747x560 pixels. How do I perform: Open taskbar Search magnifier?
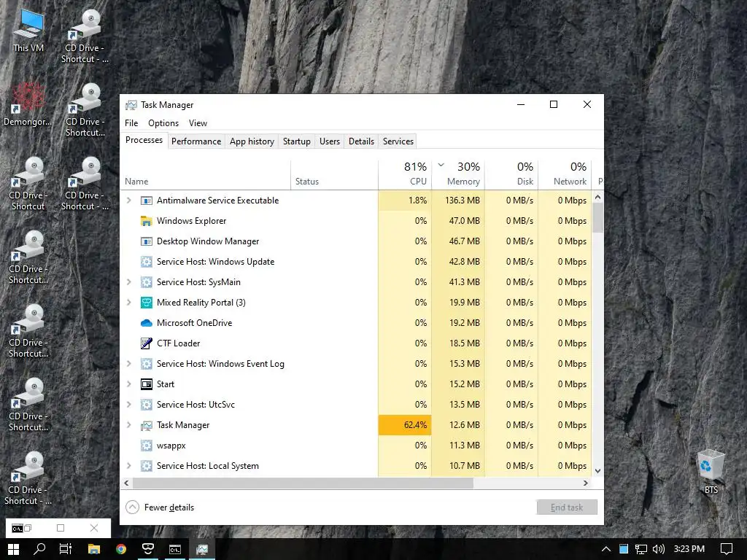tap(39, 549)
